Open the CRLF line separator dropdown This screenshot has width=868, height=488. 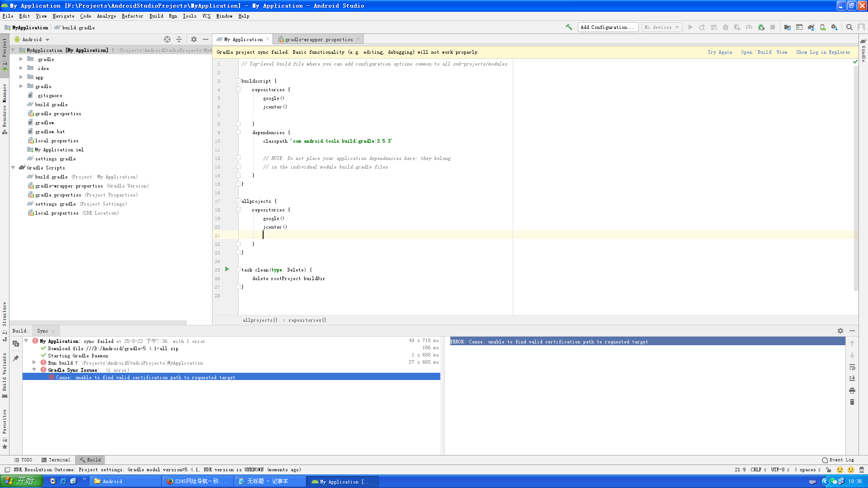pyautogui.click(x=758, y=470)
